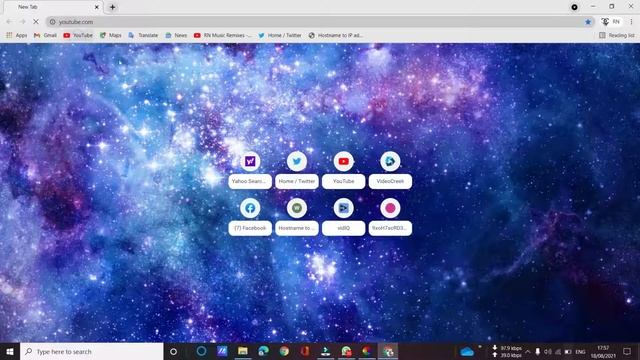The height and width of the screenshot is (360, 640).
Task: Open the Apps bookmark shortcut
Action: 17,36
